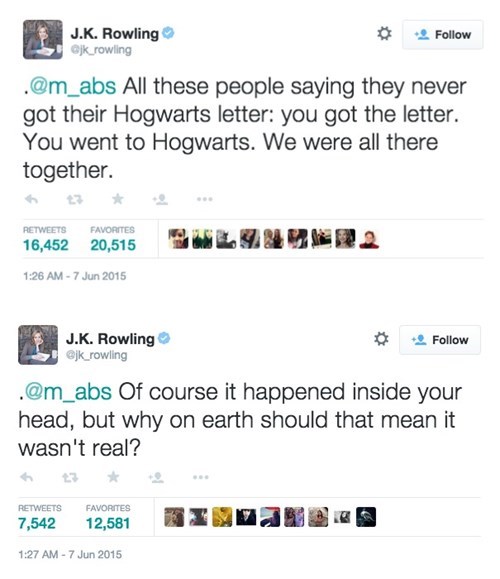Favorite the first tweet with star icon
500x579 pixels.
pos(118,199)
